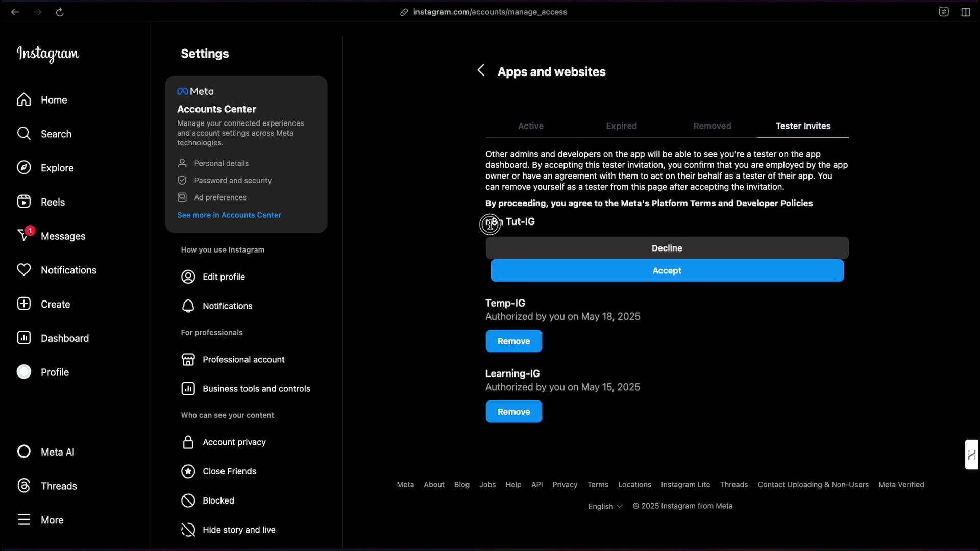Open the Help footer link

[513, 485]
